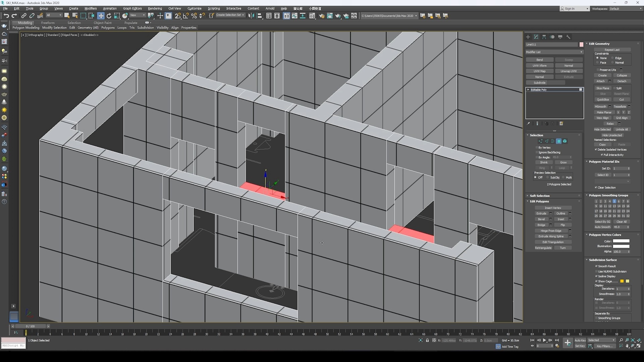
Task: Select Edge sub-object level icon
Action: click(x=546, y=141)
